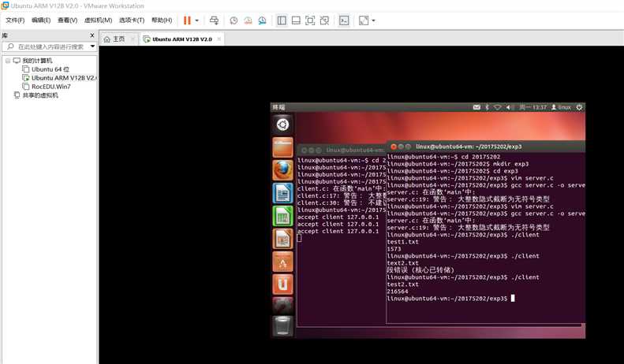Open the power gear menu in Ubuntu panel
The image size is (624, 364).
[579, 107]
